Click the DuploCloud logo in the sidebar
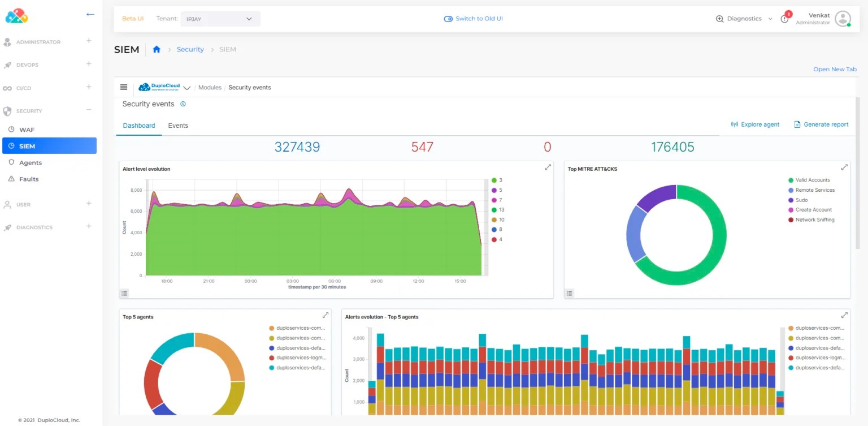This screenshot has width=868, height=426. 16,16
